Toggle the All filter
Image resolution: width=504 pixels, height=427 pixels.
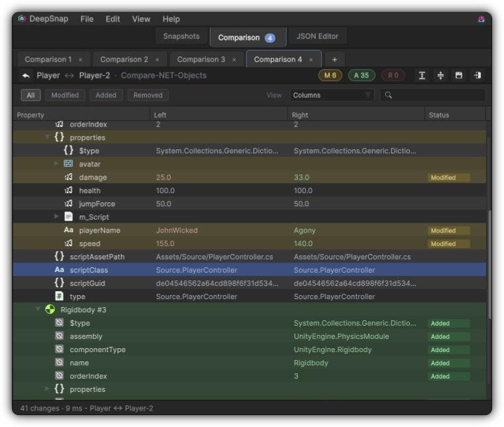tap(30, 95)
